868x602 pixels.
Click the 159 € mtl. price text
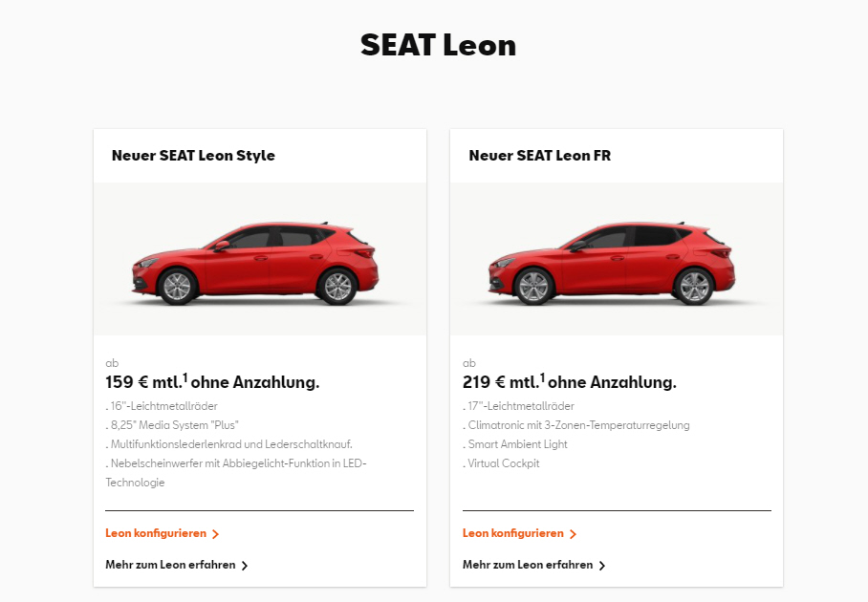[143, 382]
